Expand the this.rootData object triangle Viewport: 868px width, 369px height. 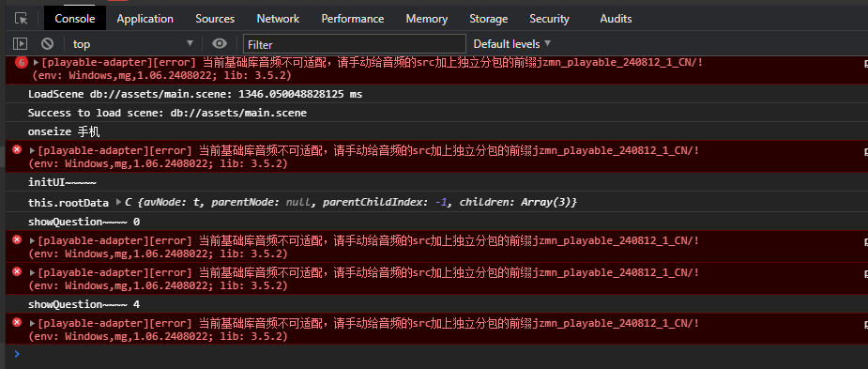click(x=119, y=203)
